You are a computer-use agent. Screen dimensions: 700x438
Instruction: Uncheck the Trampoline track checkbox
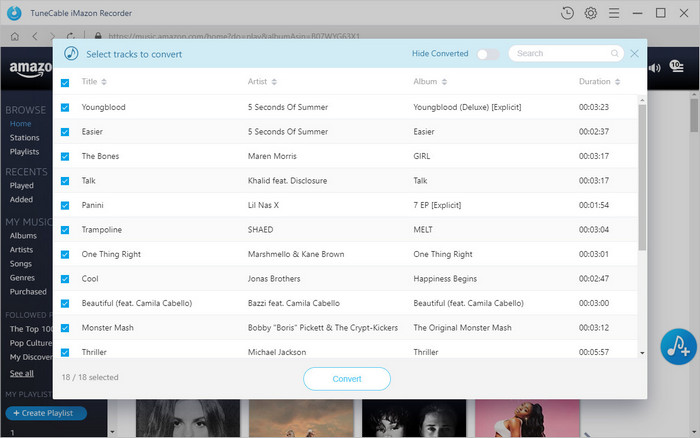65,230
